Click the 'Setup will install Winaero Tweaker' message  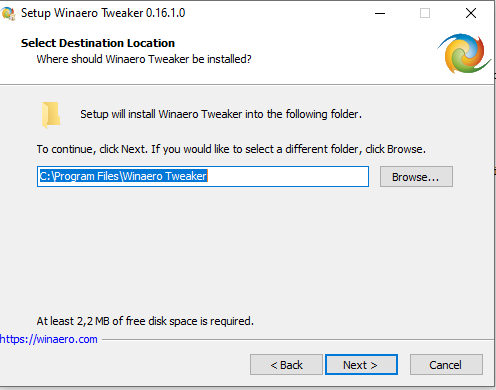tap(221, 114)
